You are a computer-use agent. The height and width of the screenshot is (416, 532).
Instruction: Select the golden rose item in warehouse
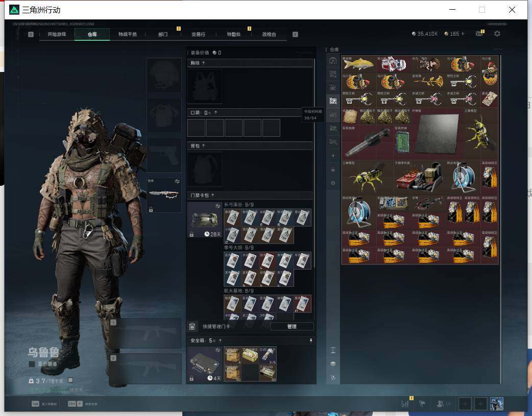coord(428,82)
